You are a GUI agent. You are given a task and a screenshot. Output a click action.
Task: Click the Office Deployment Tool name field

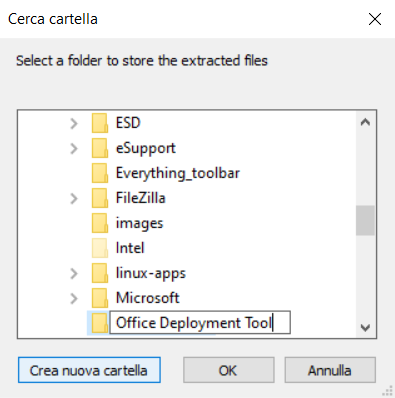tap(200, 323)
